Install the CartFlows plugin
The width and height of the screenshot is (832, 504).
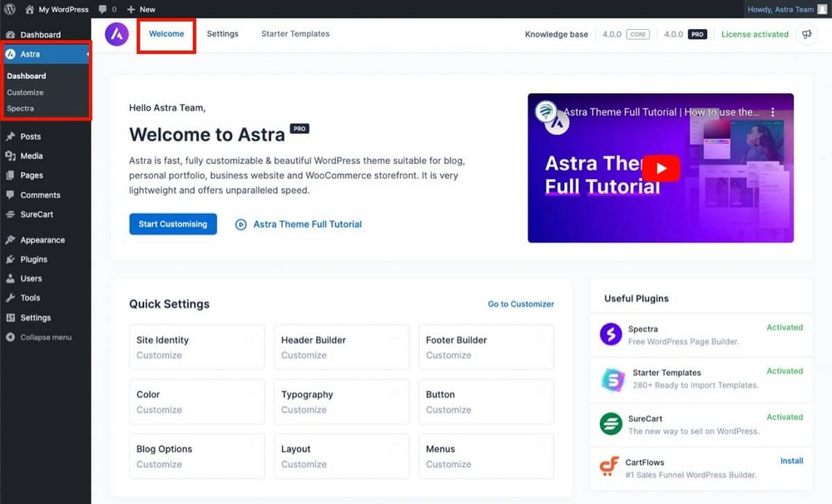click(x=791, y=461)
